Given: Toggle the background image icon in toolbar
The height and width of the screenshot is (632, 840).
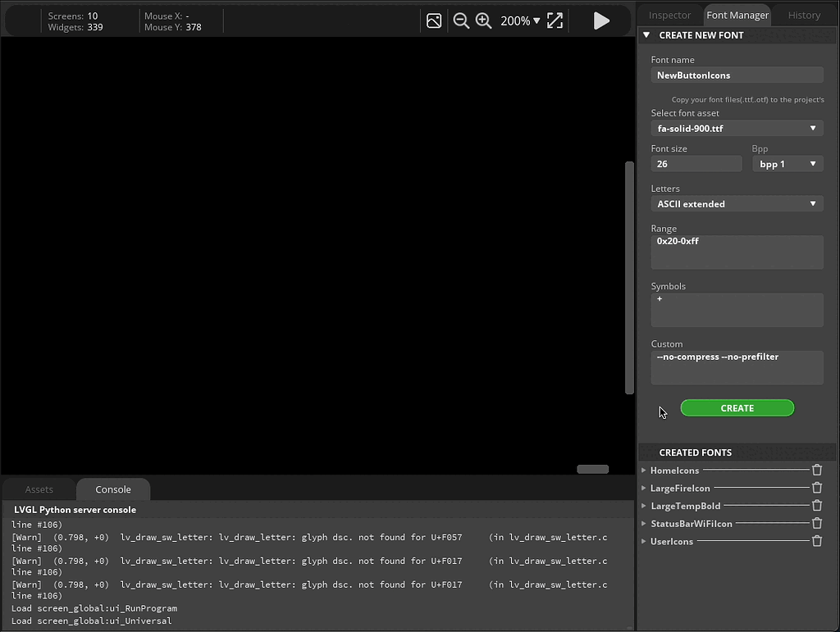Looking at the screenshot, I should tap(433, 20).
